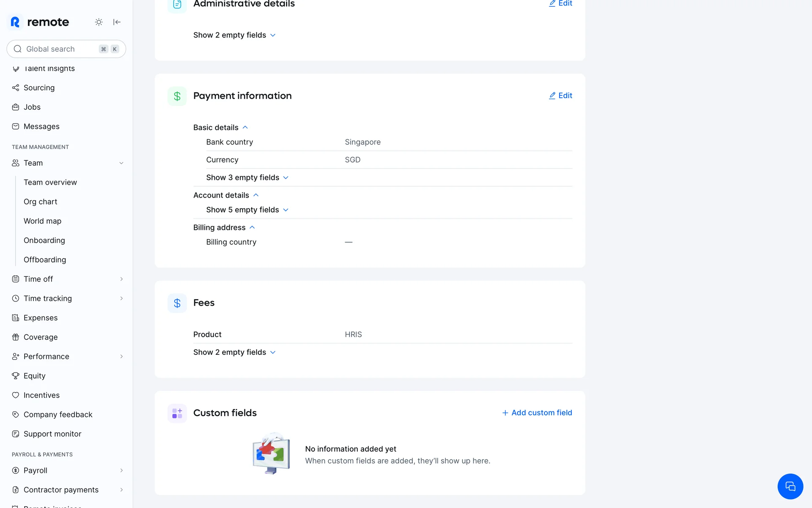Image resolution: width=812 pixels, height=508 pixels.
Task: Toggle the light/dark theme sun icon
Action: click(99, 22)
